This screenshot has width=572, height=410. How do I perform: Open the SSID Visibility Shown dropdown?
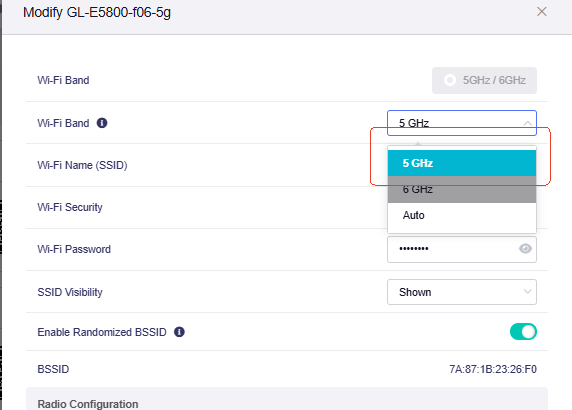pos(462,292)
